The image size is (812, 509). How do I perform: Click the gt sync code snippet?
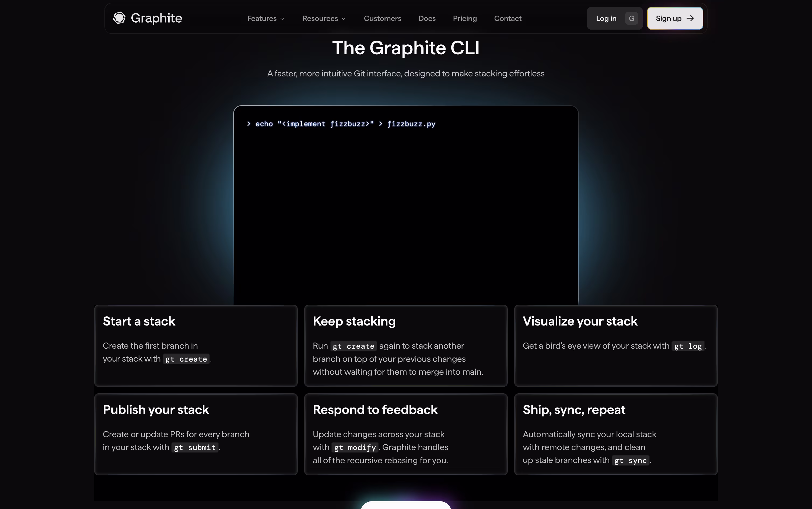631,461
